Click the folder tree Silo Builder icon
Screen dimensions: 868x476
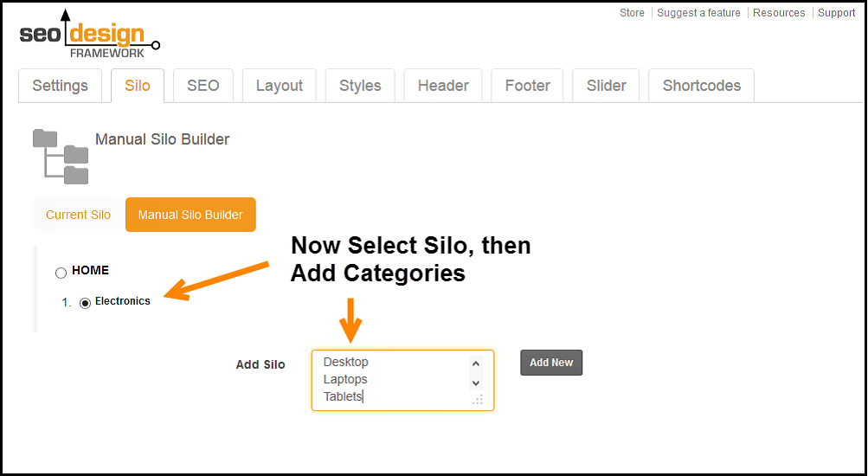[x=61, y=157]
